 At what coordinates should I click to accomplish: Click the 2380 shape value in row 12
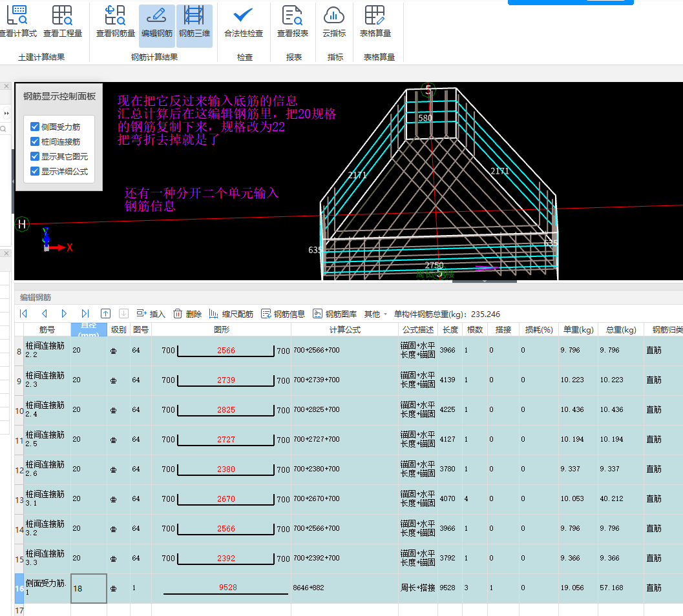tap(226, 469)
